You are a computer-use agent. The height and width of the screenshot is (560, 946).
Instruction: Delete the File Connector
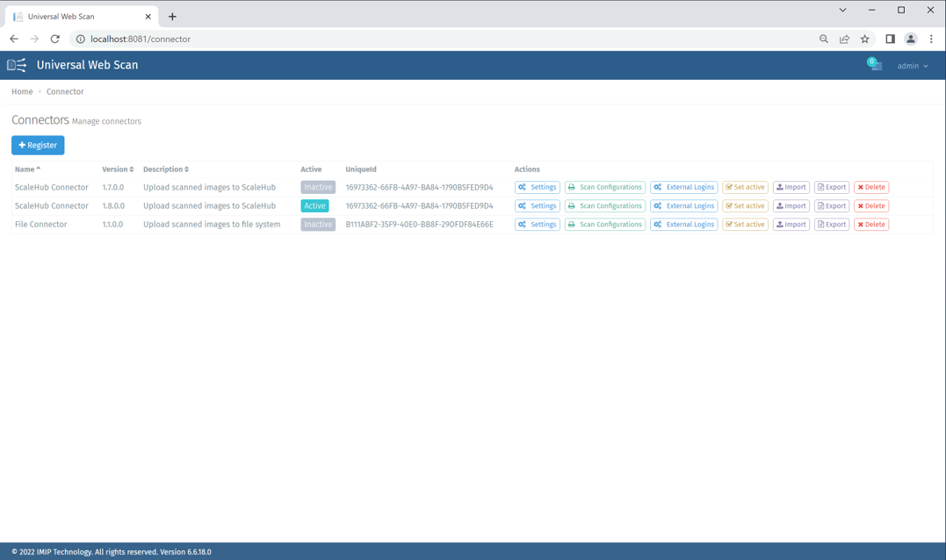871,225
